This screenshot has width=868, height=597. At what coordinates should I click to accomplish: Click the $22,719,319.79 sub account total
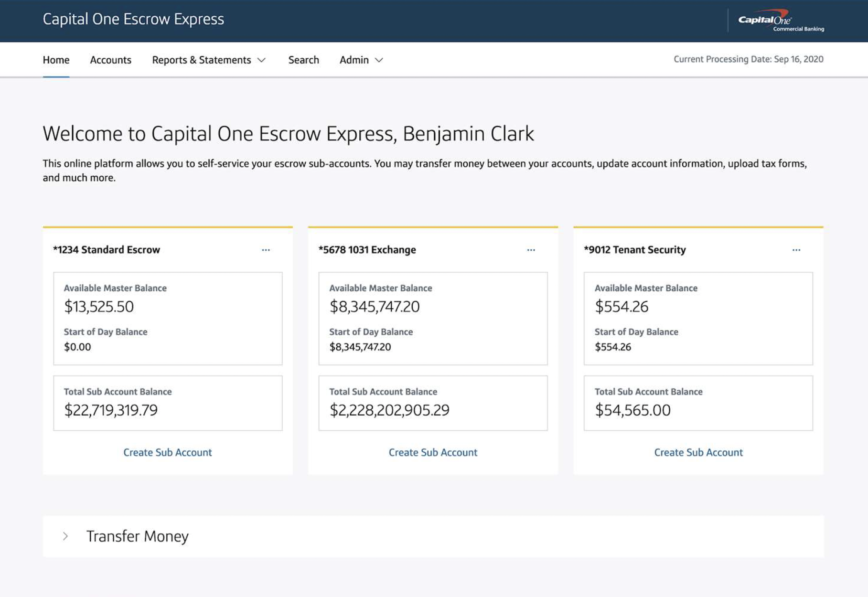pos(111,410)
